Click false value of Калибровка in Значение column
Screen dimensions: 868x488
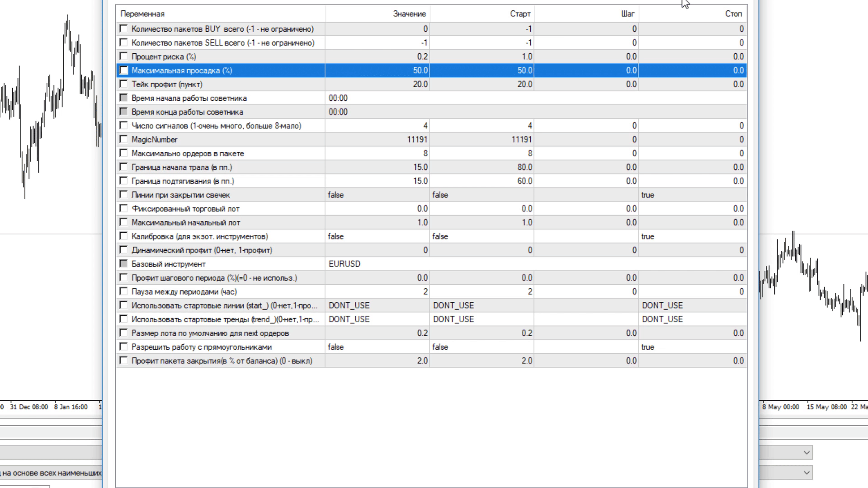click(377, 236)
